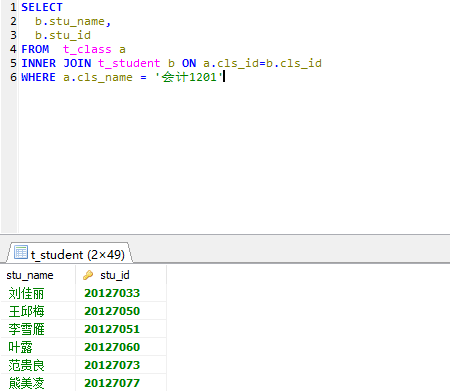This screenshot has height=391, width=450.
Task: Select cell with name 叶露
Action: click(38, 347)
